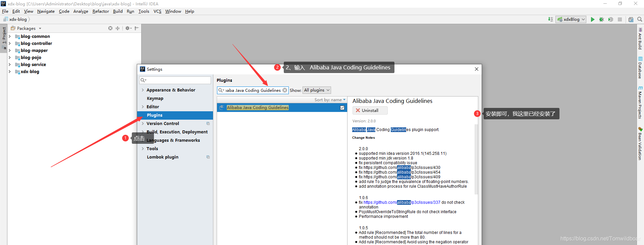Click Settings sidebar search magnifier
Image resolution: width=644 pixels, height=245 pixels.
coord(143,80)
